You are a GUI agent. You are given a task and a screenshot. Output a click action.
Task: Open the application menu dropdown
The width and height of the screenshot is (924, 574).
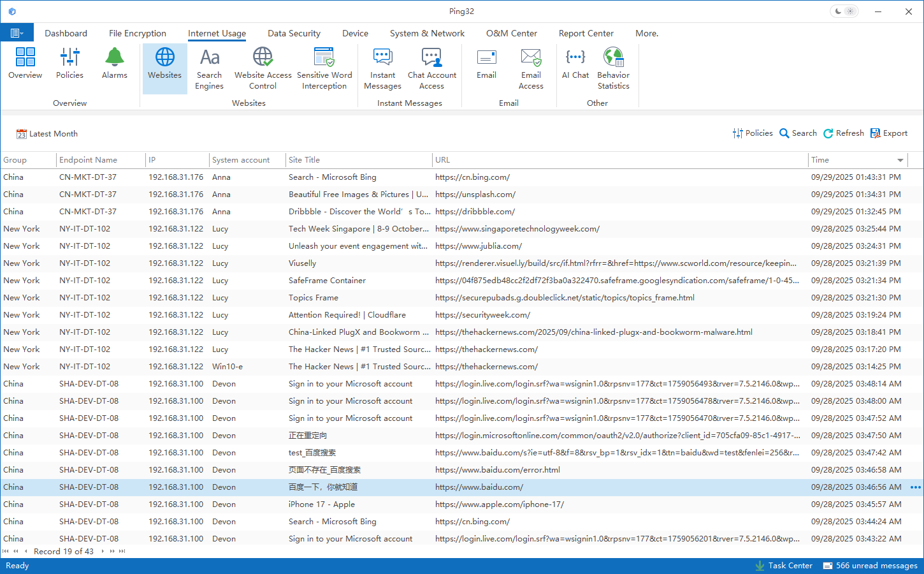[x=17, y=33]
